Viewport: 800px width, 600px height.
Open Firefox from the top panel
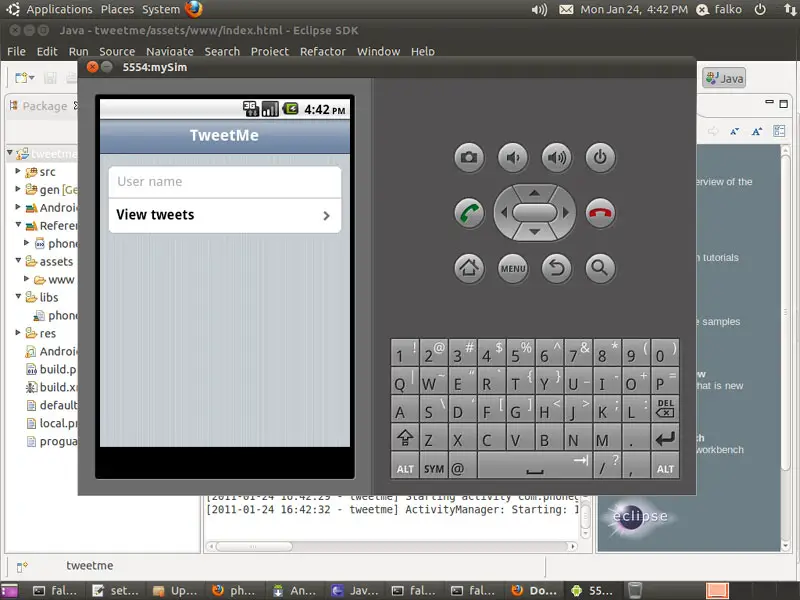tap(194, 9)
